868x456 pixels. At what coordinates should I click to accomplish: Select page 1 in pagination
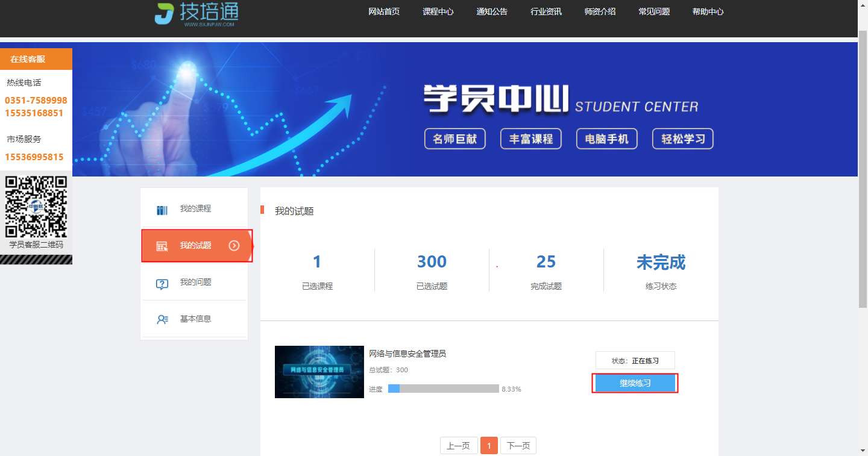point(489,446)
